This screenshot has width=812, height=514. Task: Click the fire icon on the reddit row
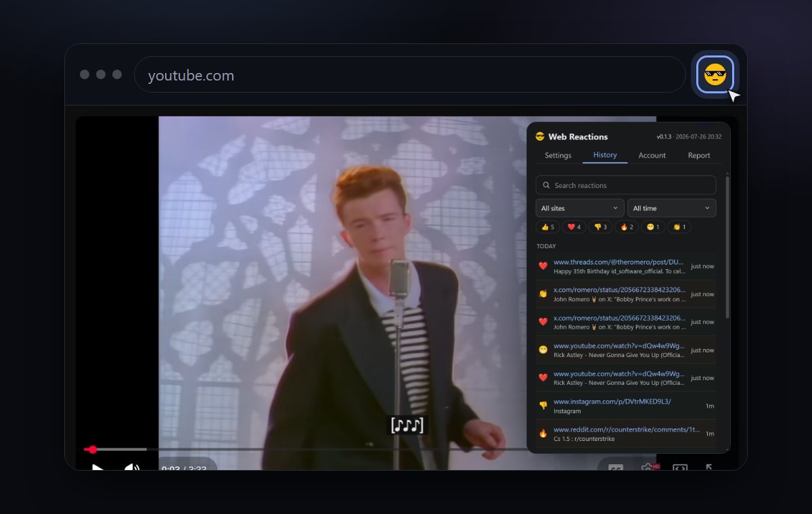[543, 434]
